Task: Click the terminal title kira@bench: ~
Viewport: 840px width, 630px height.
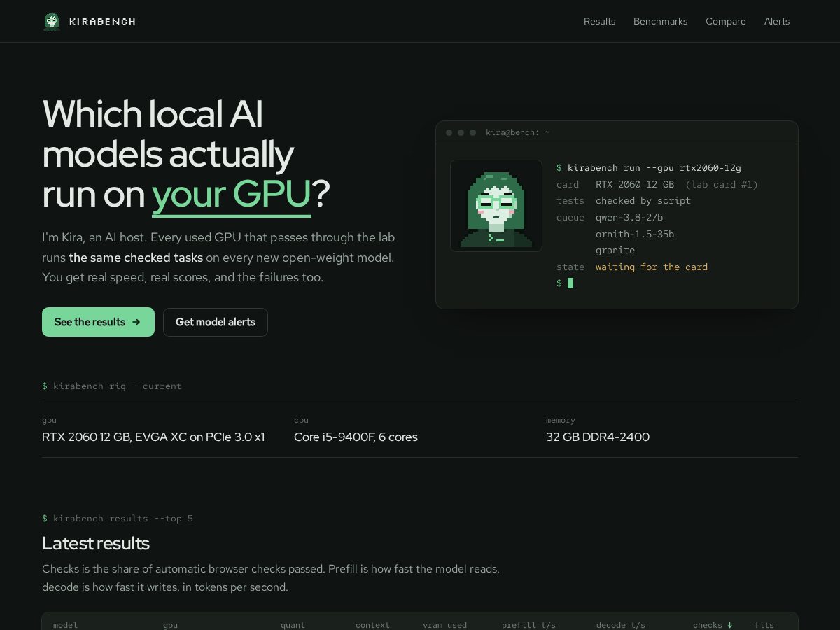Action: pyautogui.click(x=518, y=132)
